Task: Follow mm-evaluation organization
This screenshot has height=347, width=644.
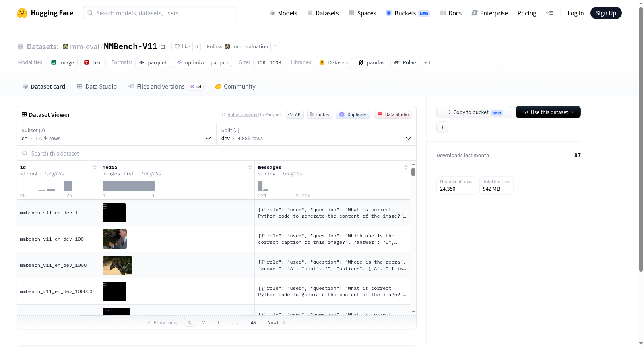Action: coord(237,46)
